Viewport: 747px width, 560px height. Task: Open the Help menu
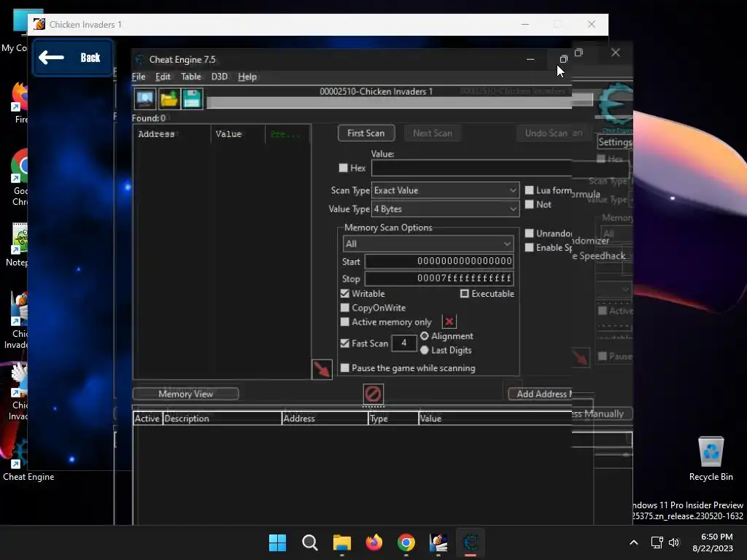coord(247,77)
